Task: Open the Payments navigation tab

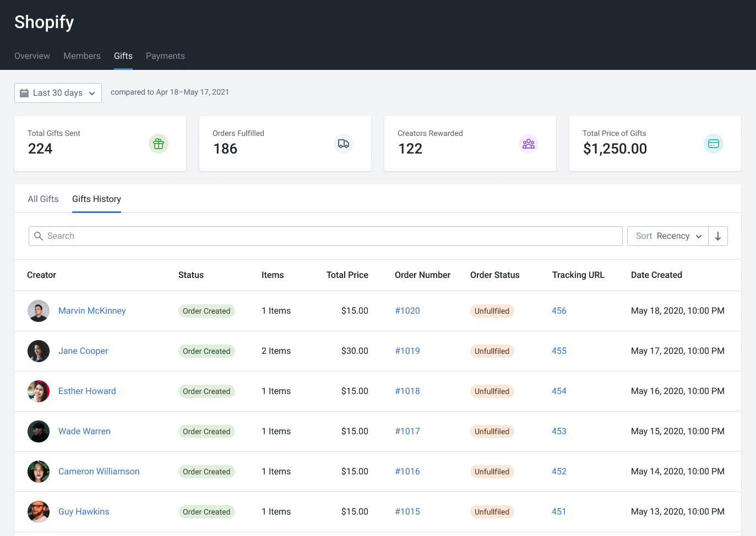Action: pyautogui.click(x=165, y=56)
